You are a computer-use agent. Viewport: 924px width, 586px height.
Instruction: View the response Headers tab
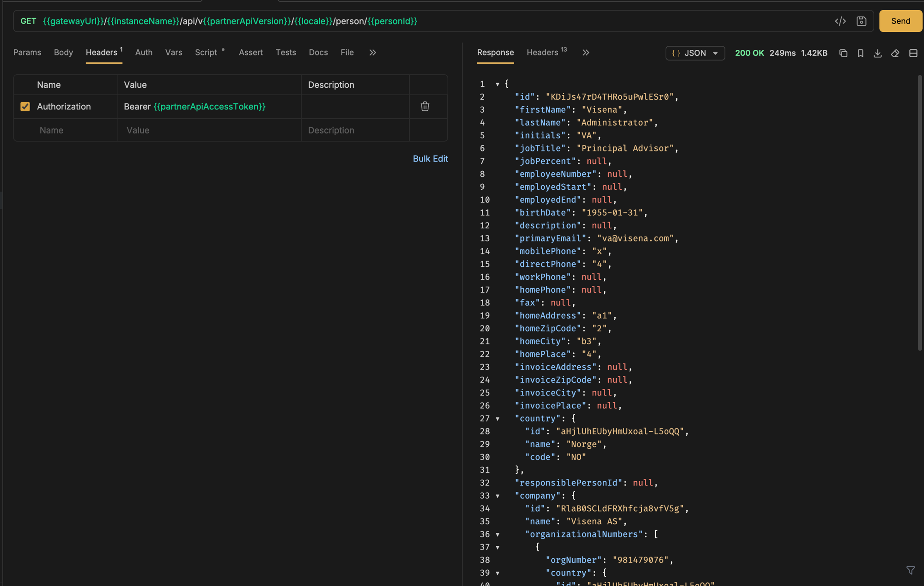pos(547,53)
